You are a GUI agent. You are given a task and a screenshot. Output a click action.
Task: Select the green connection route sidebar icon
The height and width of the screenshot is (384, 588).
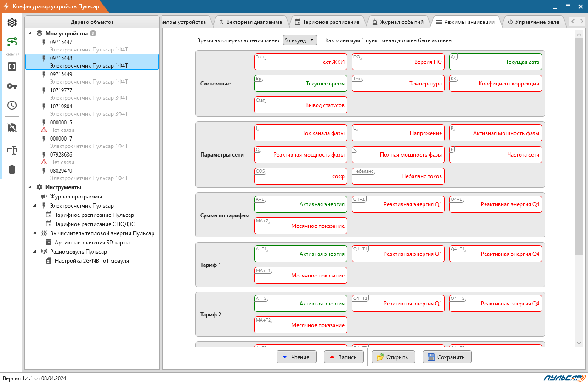(12, 42)
